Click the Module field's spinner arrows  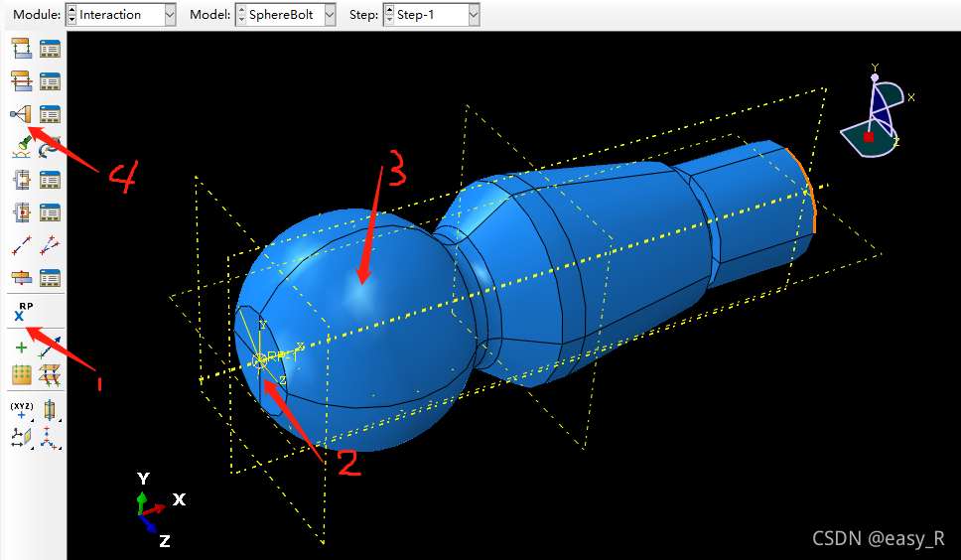71,15
